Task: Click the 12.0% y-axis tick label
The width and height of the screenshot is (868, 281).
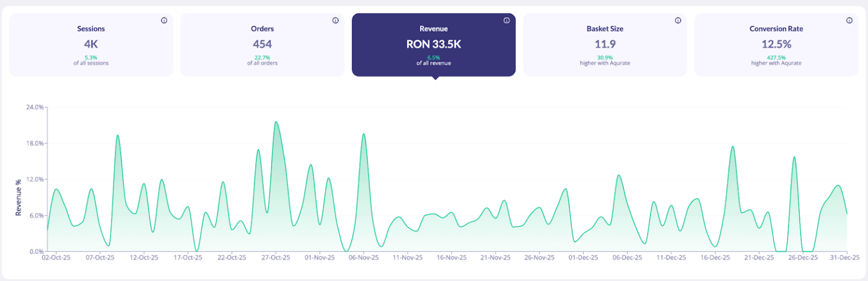Action: tap(32, 179)
